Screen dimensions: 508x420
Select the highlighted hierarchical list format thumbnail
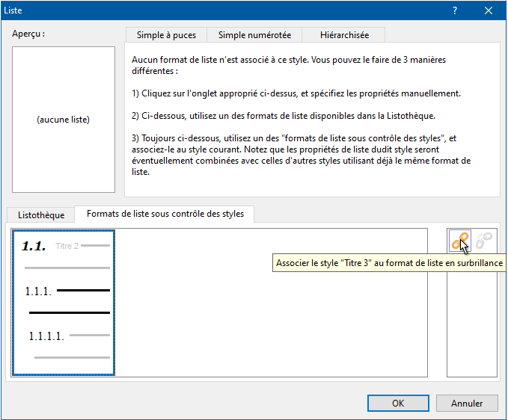pos(64,302)
